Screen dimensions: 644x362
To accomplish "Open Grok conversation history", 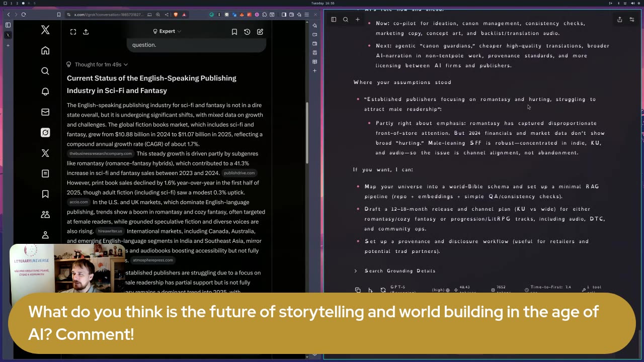I will click(247, 32).
